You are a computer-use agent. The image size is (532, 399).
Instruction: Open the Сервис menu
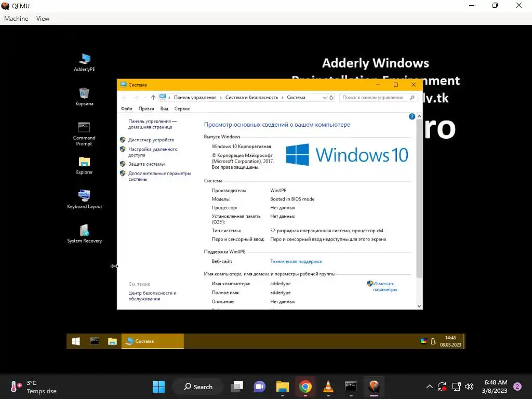pos(182,109)
